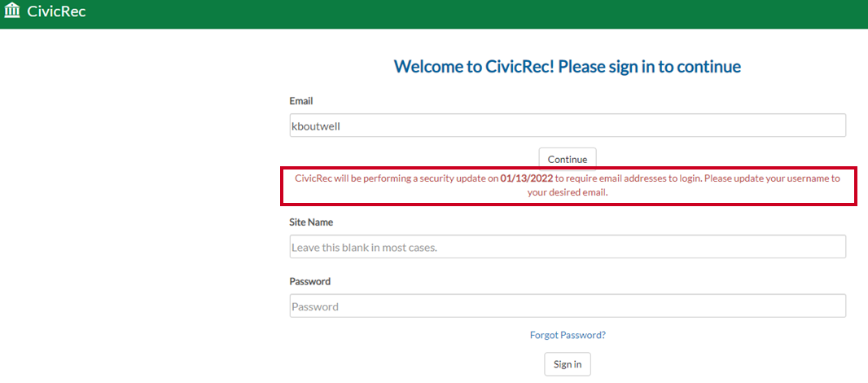Viewport: 868px width, 383px height.
Task: Open the CivicRec brand name link
Action: pos(56,11)
